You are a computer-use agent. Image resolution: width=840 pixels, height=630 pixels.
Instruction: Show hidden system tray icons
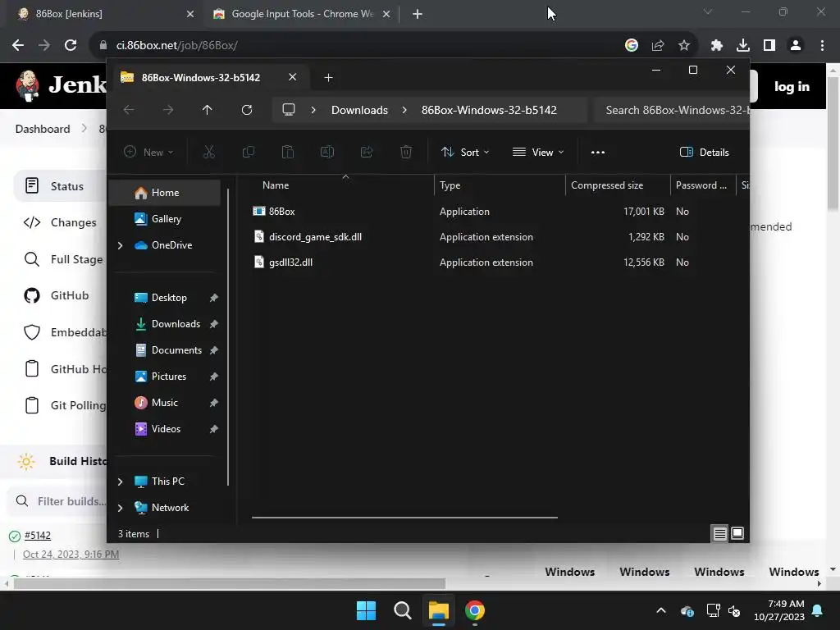(x=661, y=610)
